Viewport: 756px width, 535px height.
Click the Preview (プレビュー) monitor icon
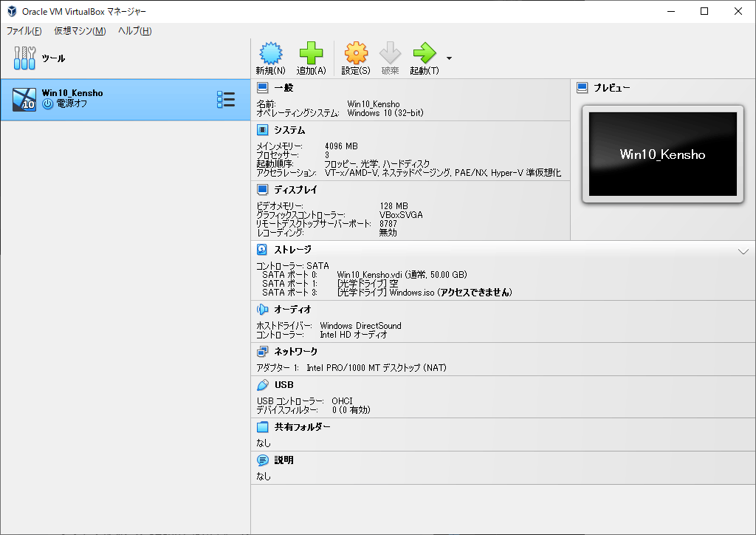pos(582,88)
